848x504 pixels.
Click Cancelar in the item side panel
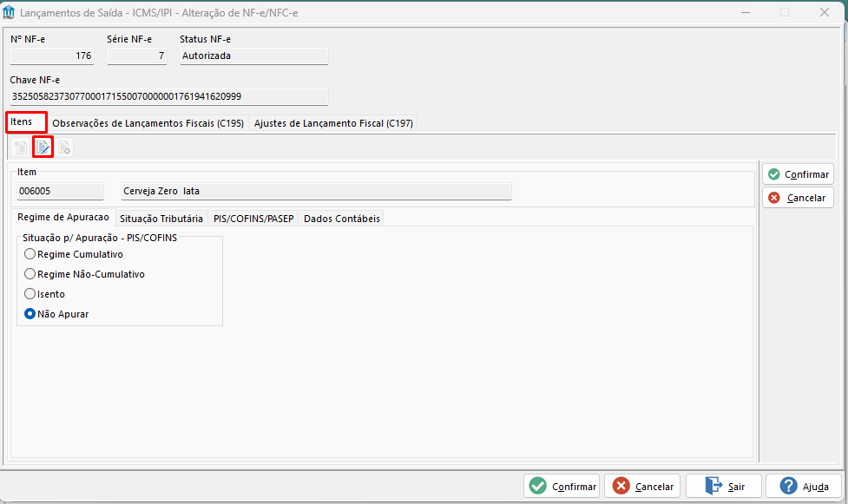[x=799, y=198]
